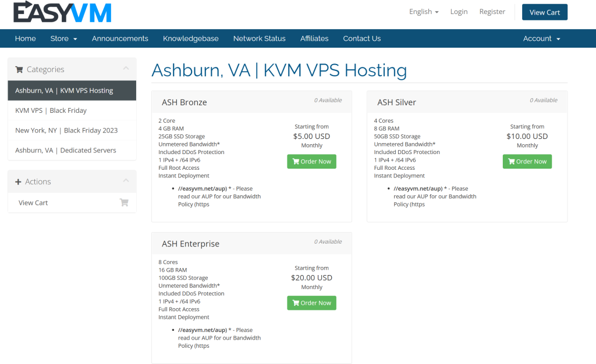Click the $20.00 USD price
Viewport: 596px width, 364px height.
pos(312,278)
